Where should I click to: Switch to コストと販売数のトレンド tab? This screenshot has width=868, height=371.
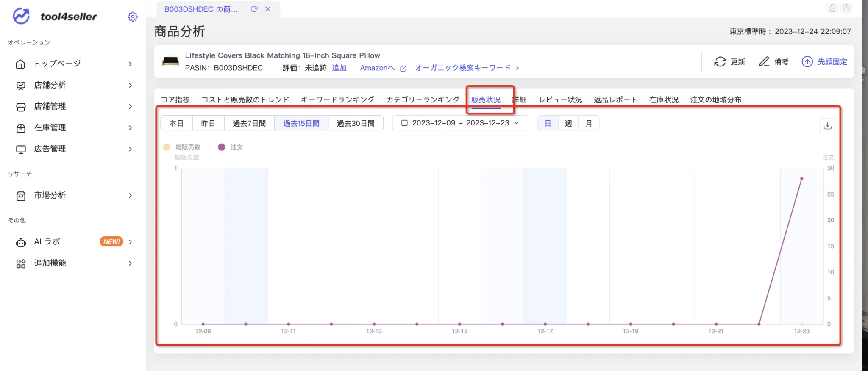[245, 100]
